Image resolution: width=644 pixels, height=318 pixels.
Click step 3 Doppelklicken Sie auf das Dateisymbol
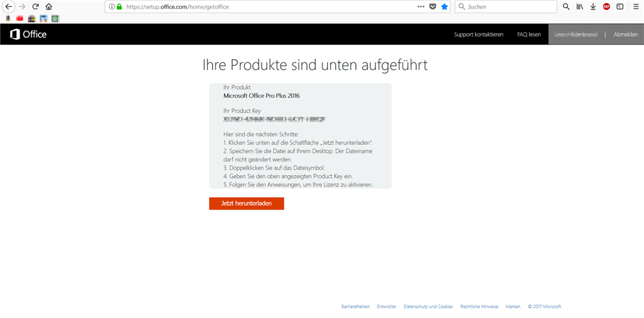tap(274, 168)
